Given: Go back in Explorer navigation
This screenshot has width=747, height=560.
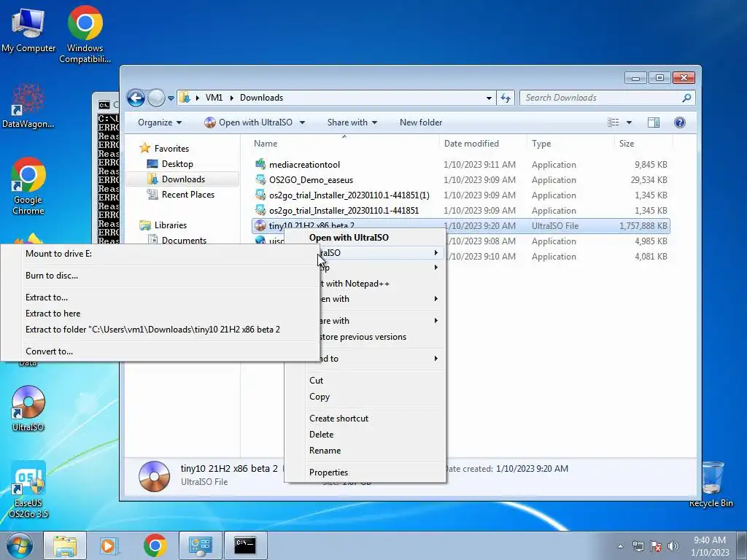Looking at the screenshot, I should point(136,98).
